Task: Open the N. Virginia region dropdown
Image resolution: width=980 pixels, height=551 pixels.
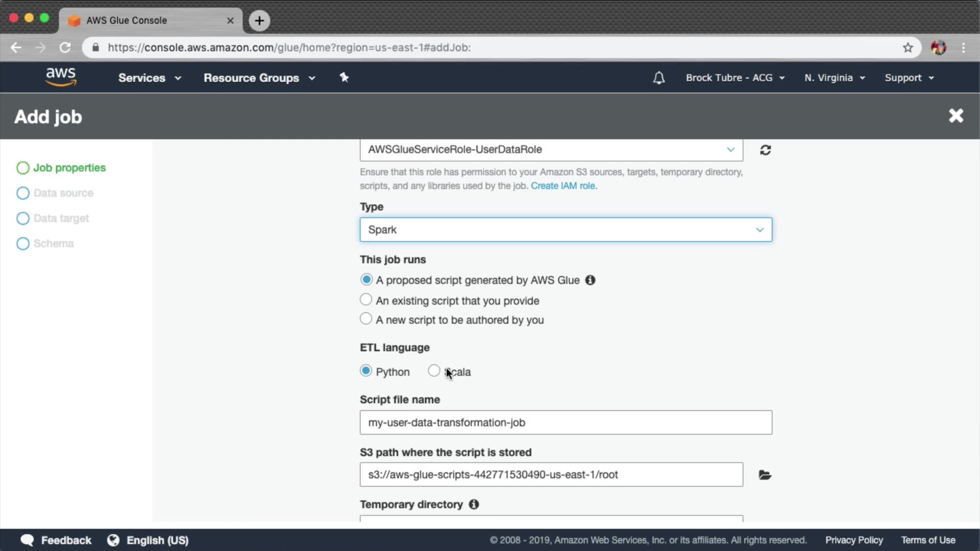Action: (x=834, y=78)
